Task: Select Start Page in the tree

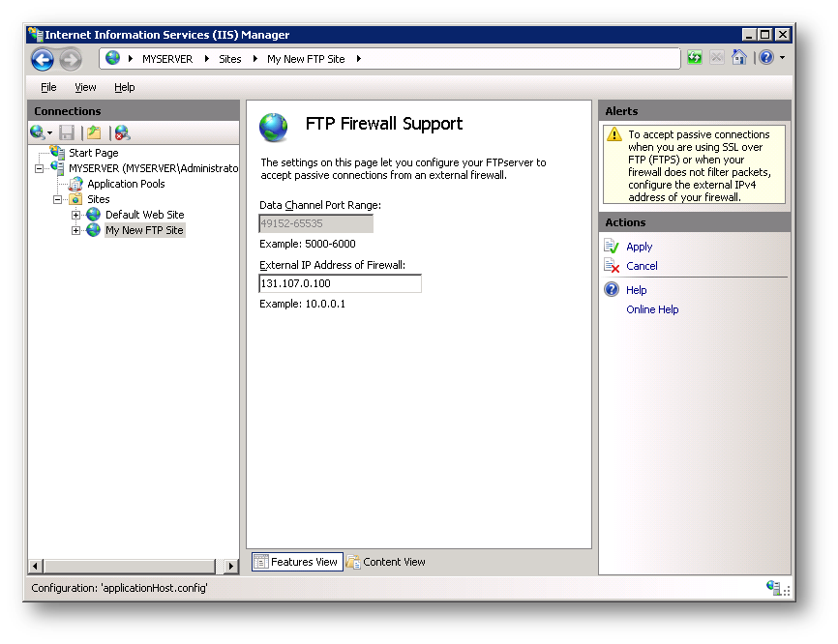Action: 94,153
